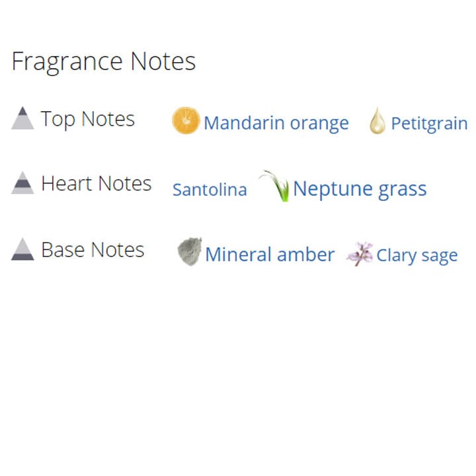Go to the Mineral amber note link
Image resolution: width=476 pixels, height=476 pixels.
point(270,255)
